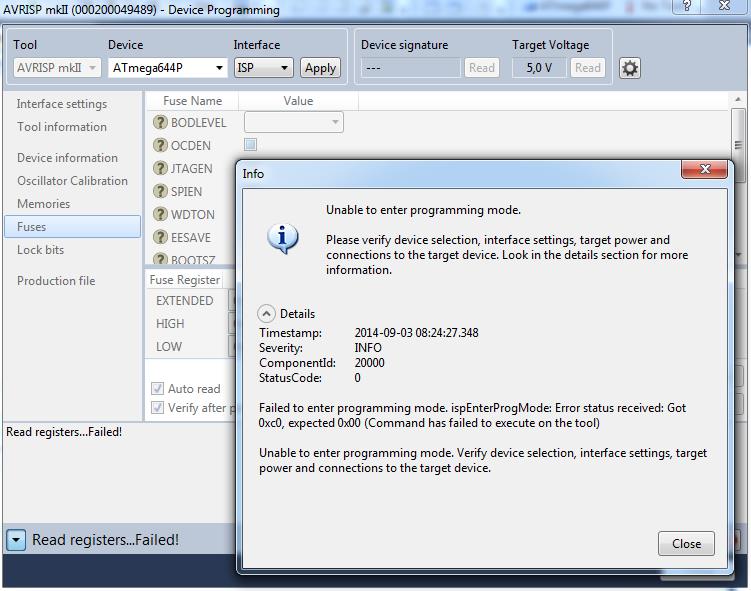Click the Target Voltage 5,0 V field
751x591 pixels.
539,68
